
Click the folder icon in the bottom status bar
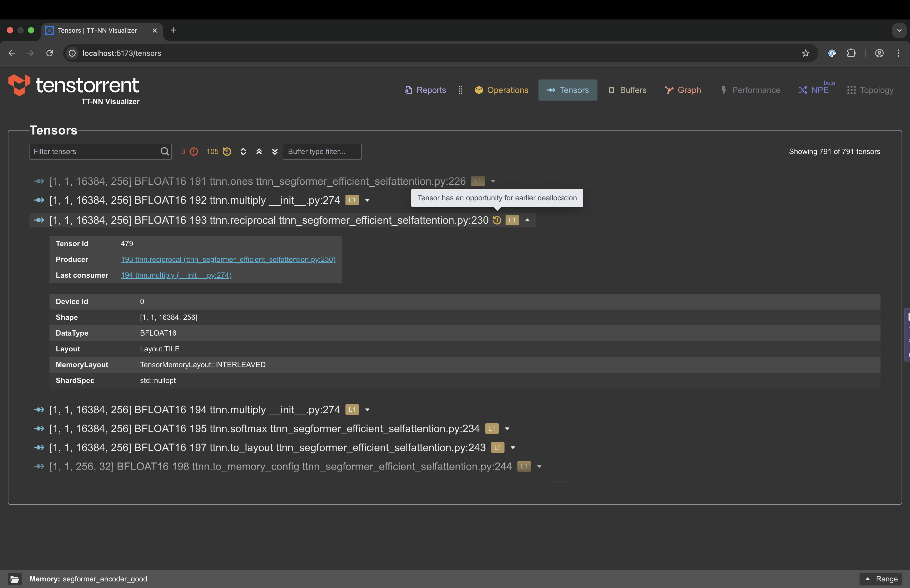[x=14, y=579]
